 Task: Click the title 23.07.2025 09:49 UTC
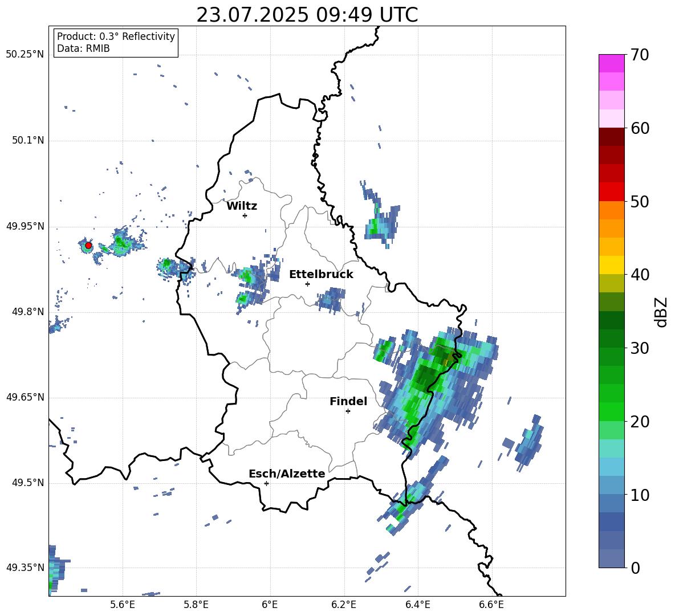(x=307, y=15)
